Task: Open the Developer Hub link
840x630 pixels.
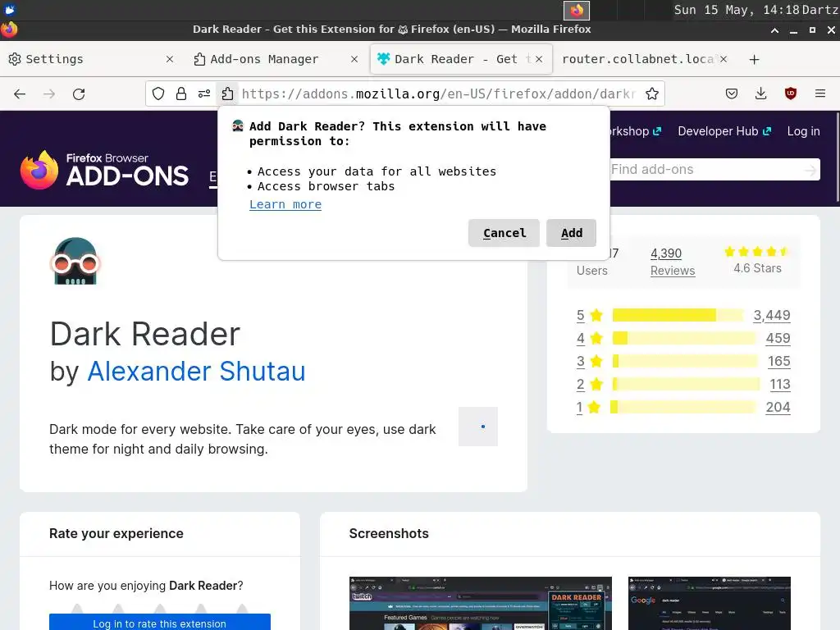Action: pyautogui.click(x=724, y=131)
